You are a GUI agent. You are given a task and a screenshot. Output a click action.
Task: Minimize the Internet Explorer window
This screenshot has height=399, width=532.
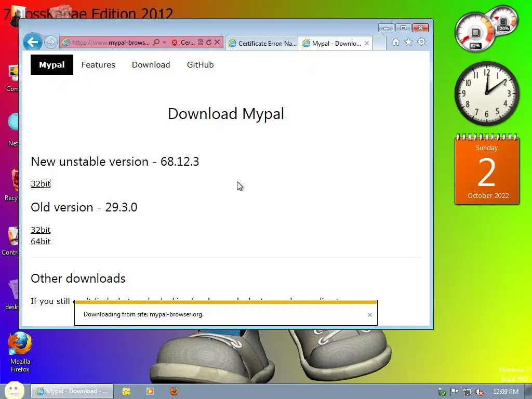click(386, 28)
